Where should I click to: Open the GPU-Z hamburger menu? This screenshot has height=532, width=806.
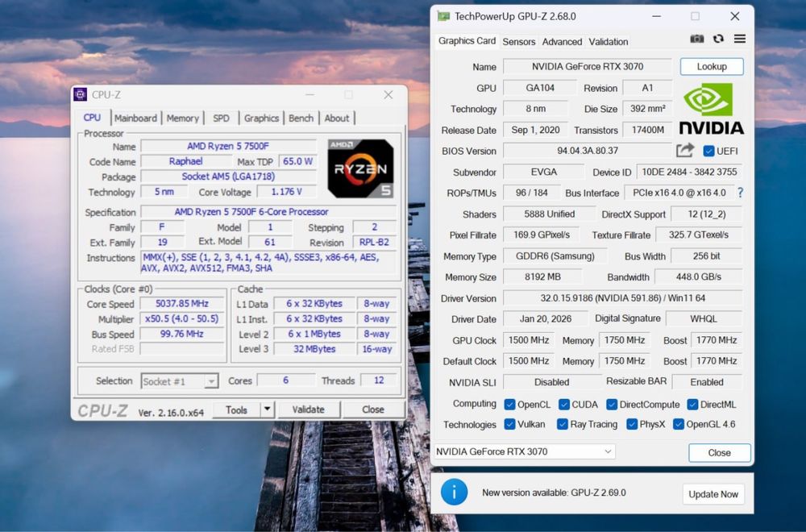point(740,39)
